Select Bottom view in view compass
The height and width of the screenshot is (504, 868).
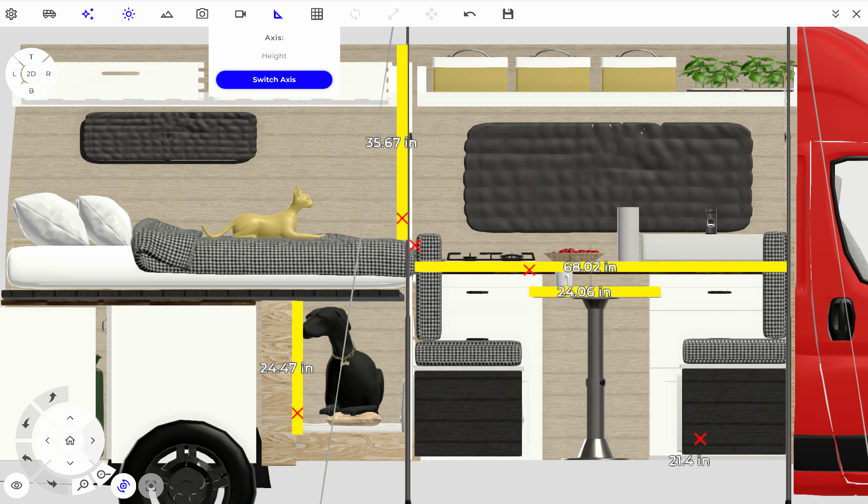tap(31, 91)
